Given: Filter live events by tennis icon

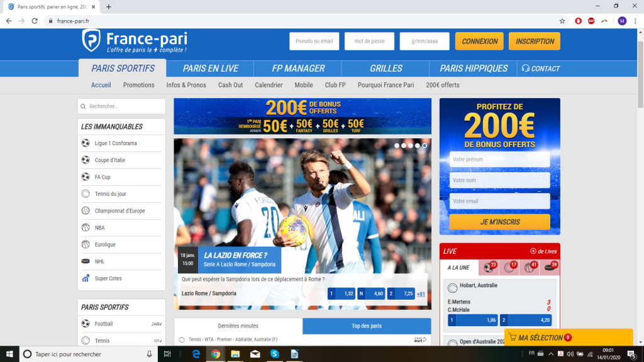Looking at the screenshot, I should pyautogui.click(x=509, y=268).
